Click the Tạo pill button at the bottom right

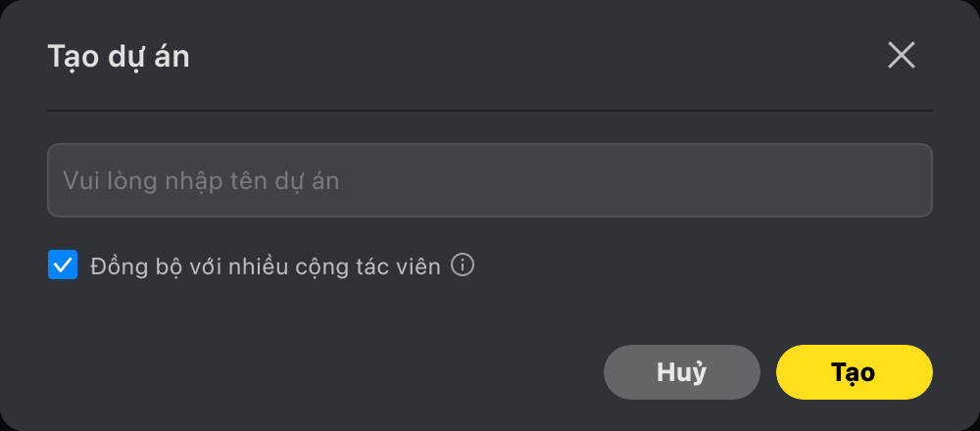(x=854, y=372)
